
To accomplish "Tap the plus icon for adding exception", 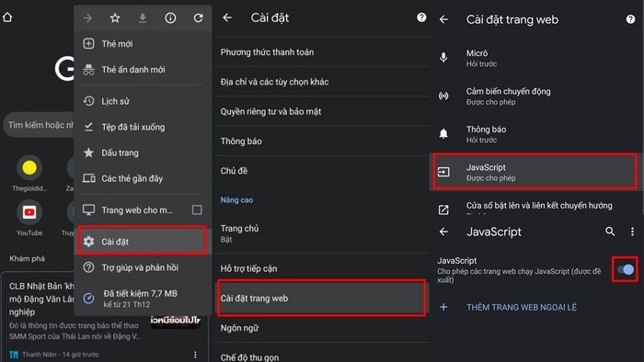I will coord(443,307).
